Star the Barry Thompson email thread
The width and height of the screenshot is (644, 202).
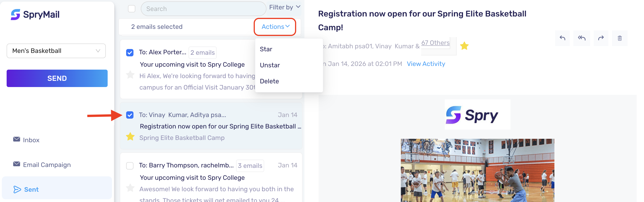tap(130, 188)
